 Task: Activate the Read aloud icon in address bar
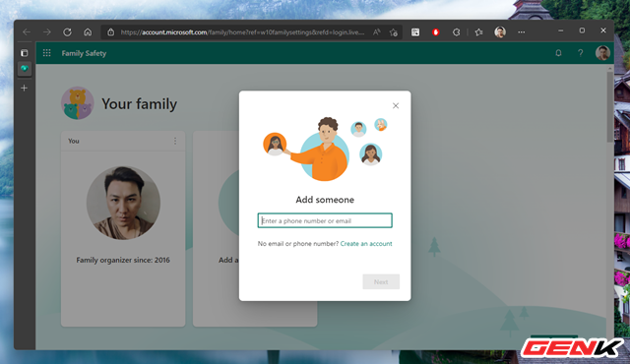376,32
